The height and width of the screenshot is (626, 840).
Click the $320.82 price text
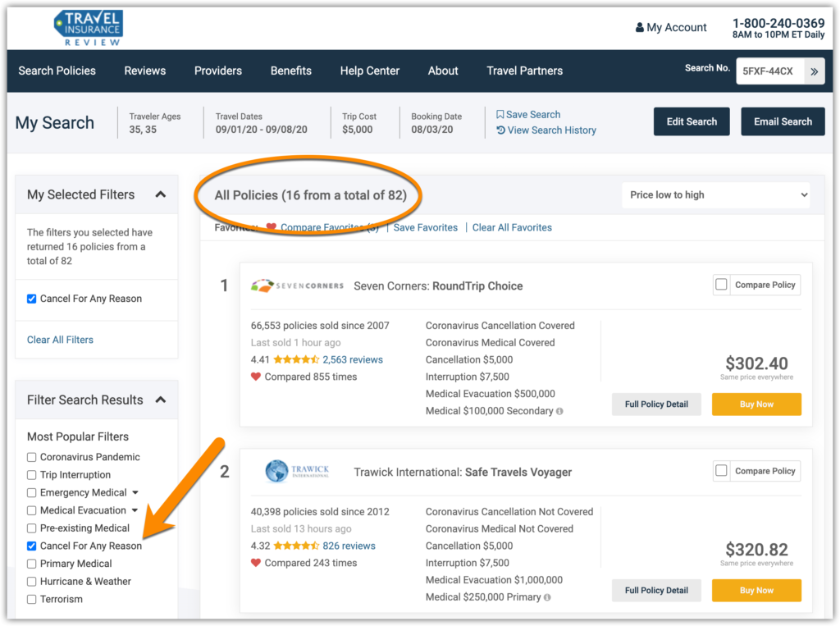(756, 550)
